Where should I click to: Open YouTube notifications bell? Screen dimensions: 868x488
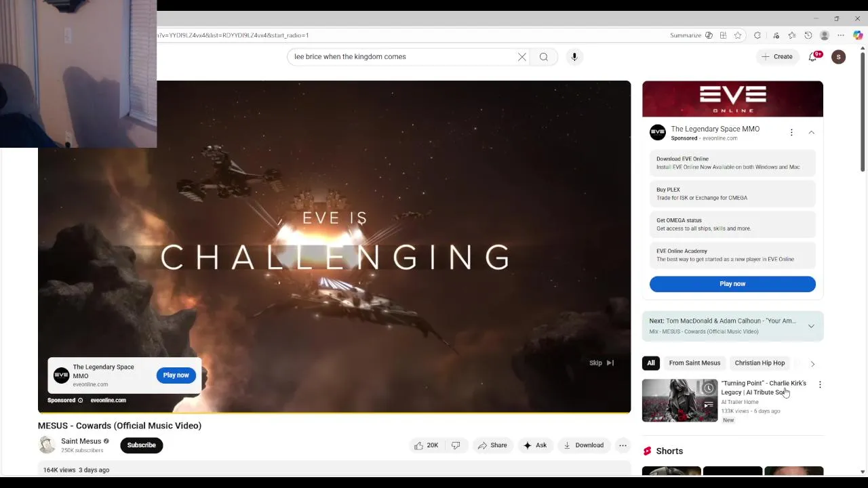click(x=813, y=57)
